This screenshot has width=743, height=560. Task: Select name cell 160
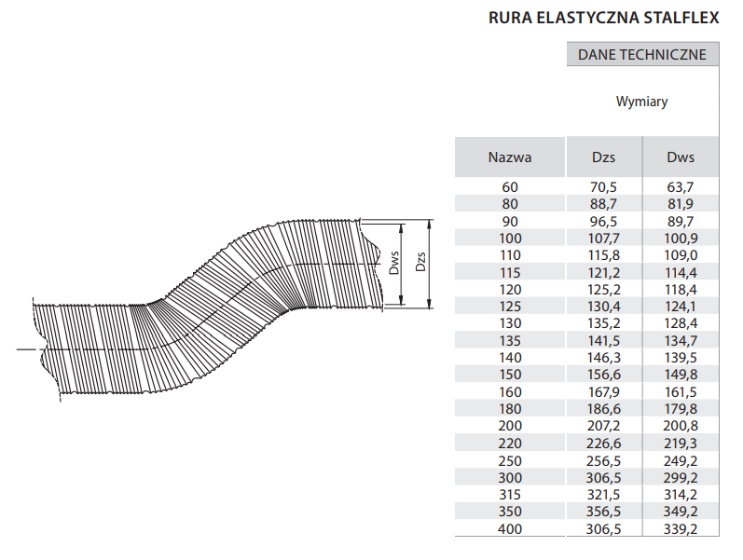(510, 392)
